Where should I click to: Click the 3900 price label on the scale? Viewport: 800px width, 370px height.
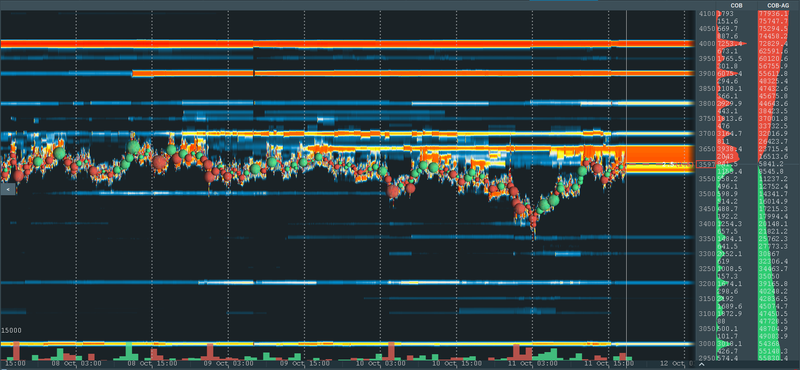pyautogui.click(x=707, y=74)
